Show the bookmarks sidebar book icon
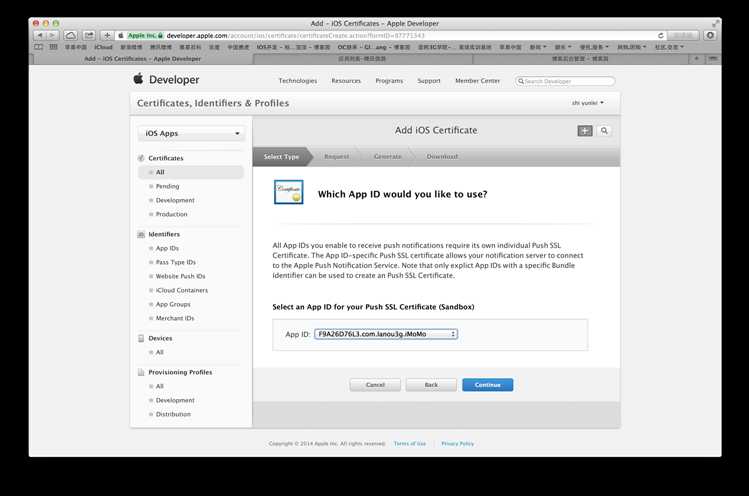Image resolution: width=749 pixels, height=496 pixels. (39, 47)
